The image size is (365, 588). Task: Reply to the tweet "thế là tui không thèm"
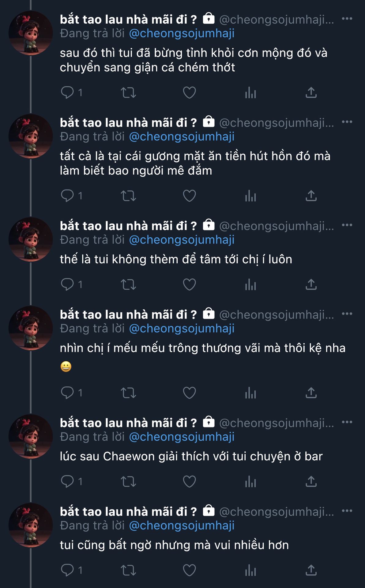pos(67,285)
